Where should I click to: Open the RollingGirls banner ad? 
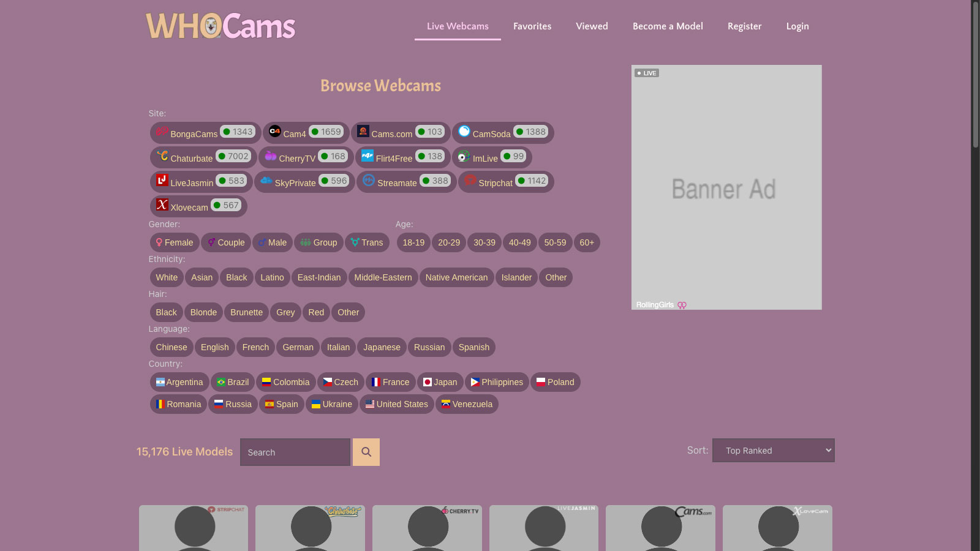(726, 187)
